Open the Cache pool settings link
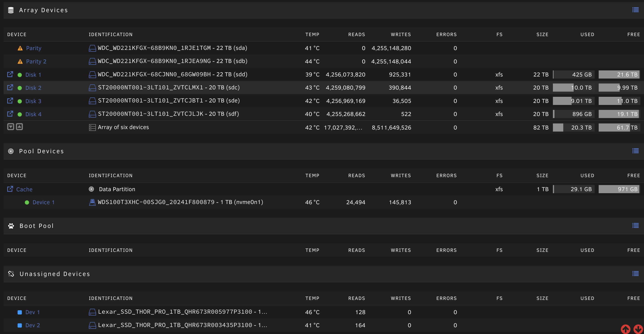Viewport: 644px width, 334px height. tap(24, 189)
